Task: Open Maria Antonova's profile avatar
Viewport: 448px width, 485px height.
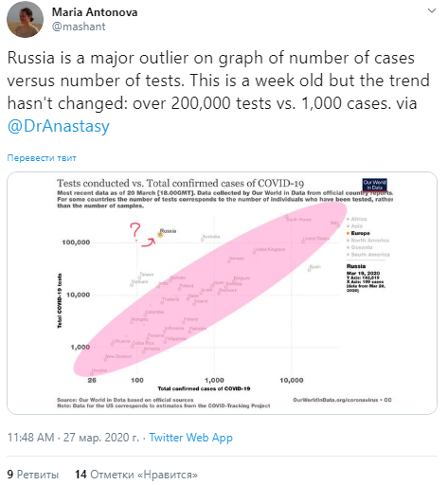Action: [x=25, y=19]
